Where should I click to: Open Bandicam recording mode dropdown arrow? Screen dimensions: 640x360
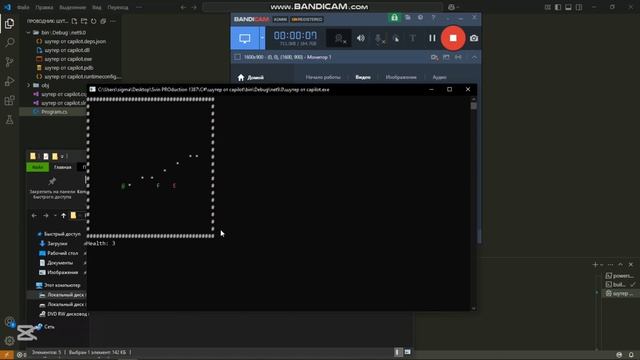[262, 38]
